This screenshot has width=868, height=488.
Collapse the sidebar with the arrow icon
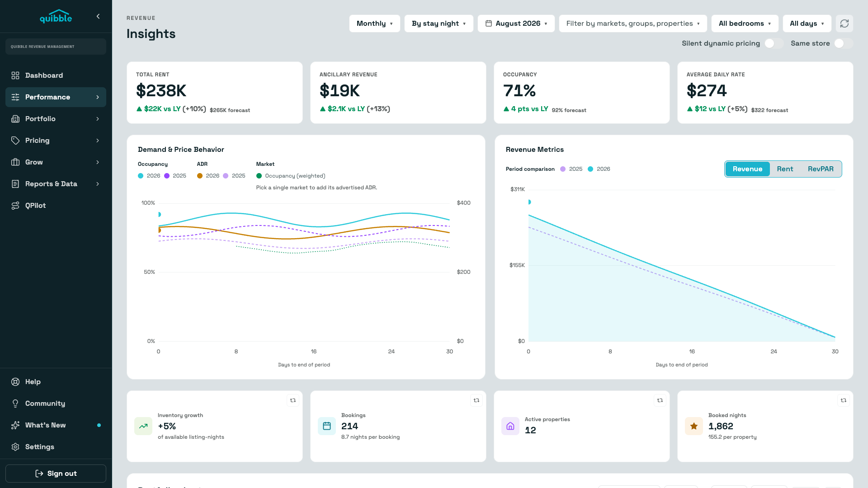(x=98, y=16)
